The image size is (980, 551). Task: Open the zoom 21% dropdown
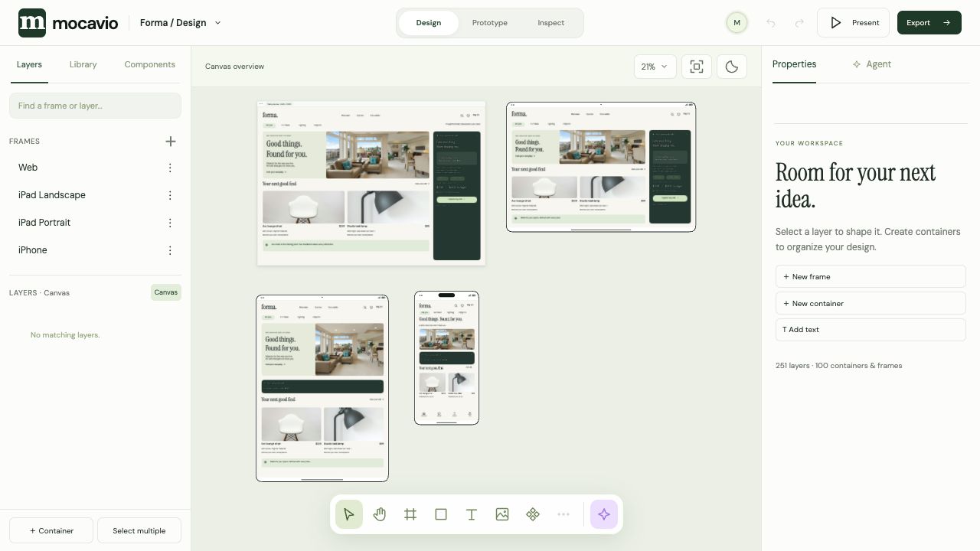coord(655,67)
